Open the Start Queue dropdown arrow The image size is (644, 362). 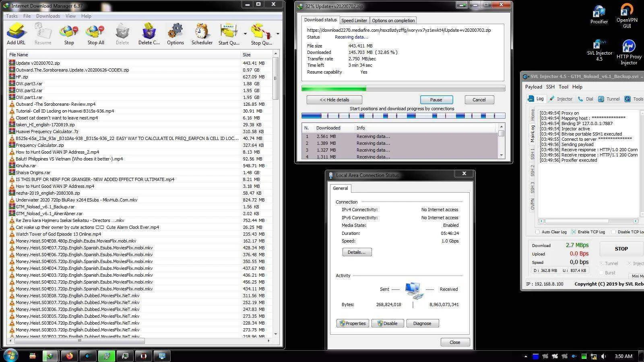coord(245,34)
